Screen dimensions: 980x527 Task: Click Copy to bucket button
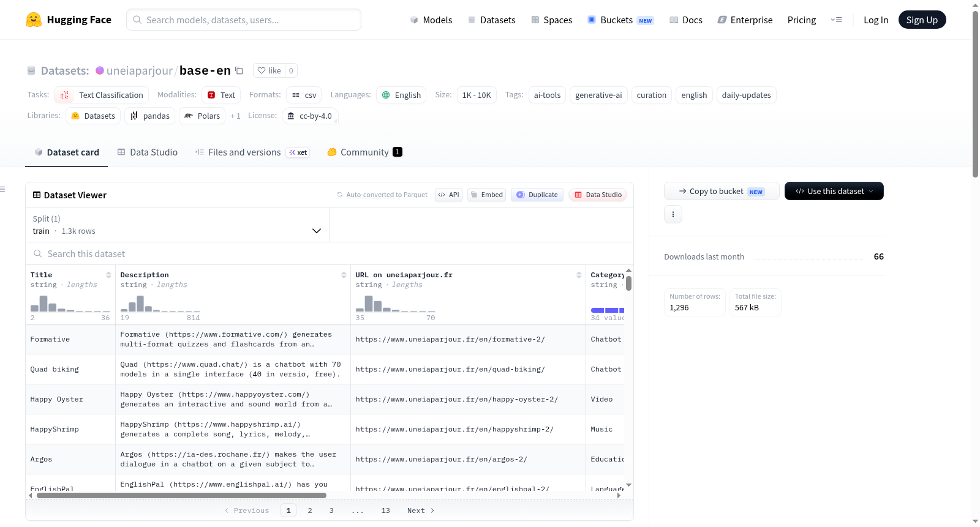click(722, 191)
